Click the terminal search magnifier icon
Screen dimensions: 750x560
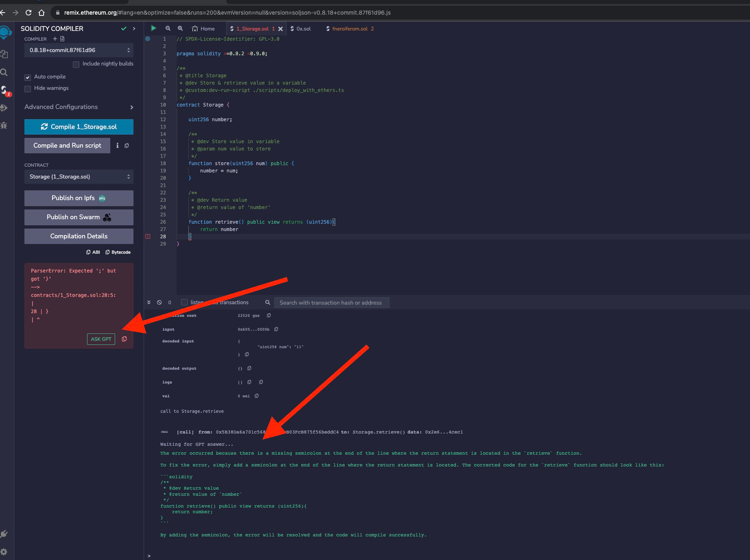pyautogui.click(x=267, y=303)
